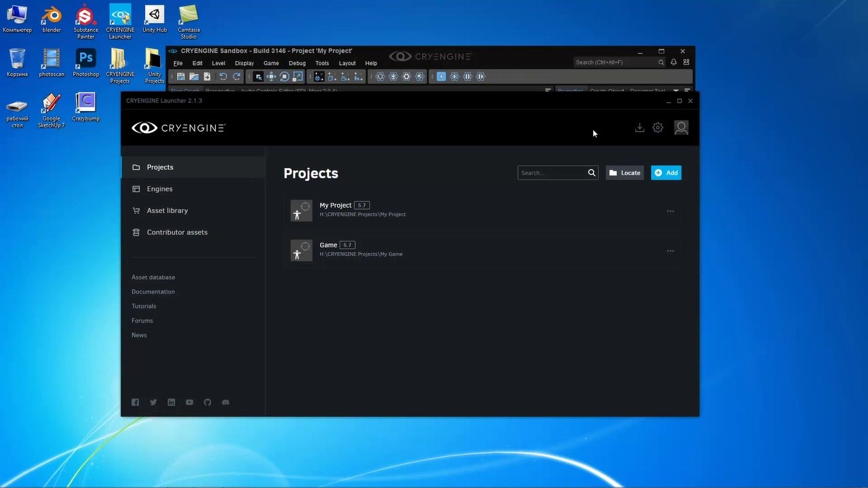The image size is (868, 488).
Task: Open the downloads icon in launcher header
Action: [639, 128]
